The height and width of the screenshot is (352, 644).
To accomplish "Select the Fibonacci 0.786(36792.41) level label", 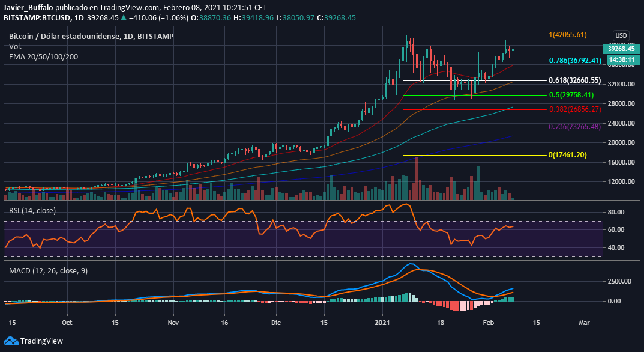I will click(x=575, y=61).
